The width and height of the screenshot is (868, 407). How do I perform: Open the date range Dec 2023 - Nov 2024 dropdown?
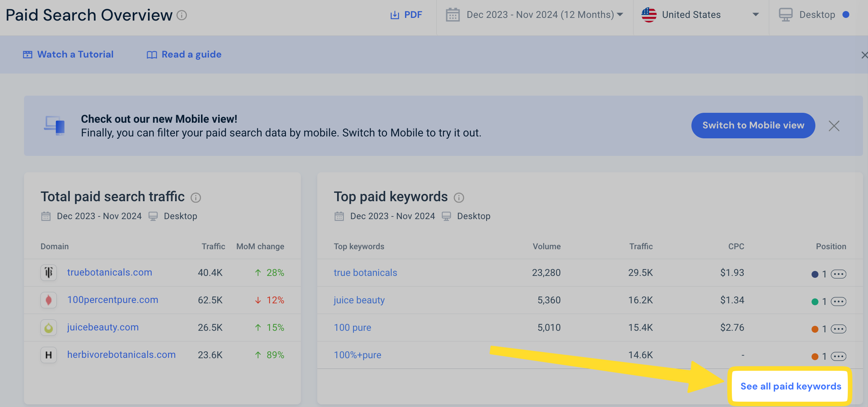coord(545,14)
